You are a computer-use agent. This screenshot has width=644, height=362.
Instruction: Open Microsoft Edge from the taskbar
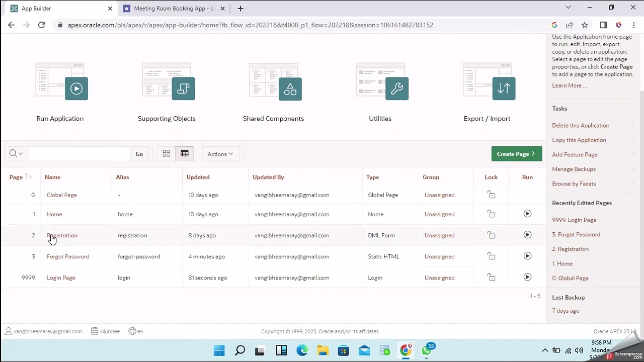302,350
